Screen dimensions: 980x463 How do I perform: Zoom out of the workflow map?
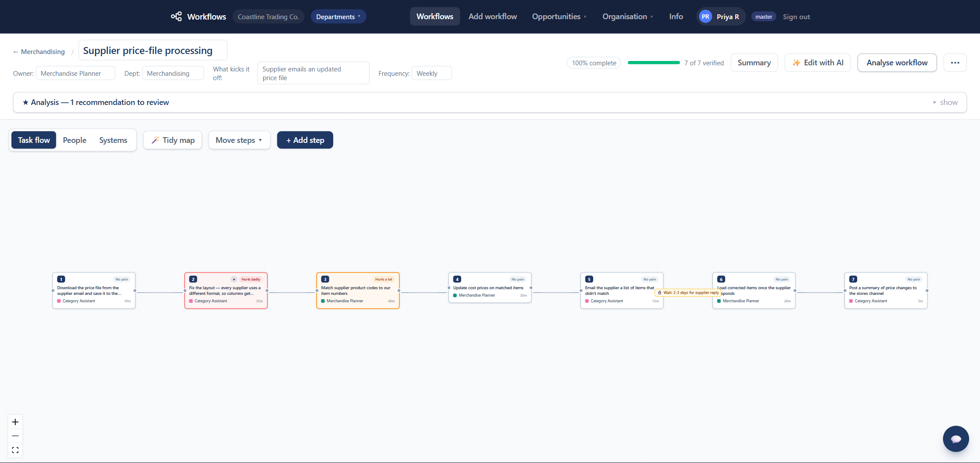[15, 436]
